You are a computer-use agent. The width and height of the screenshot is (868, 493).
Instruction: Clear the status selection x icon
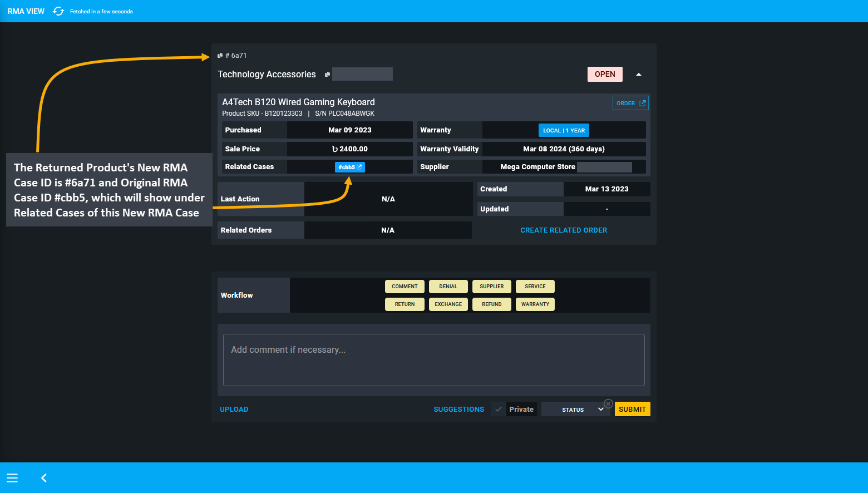coord(609,403)
